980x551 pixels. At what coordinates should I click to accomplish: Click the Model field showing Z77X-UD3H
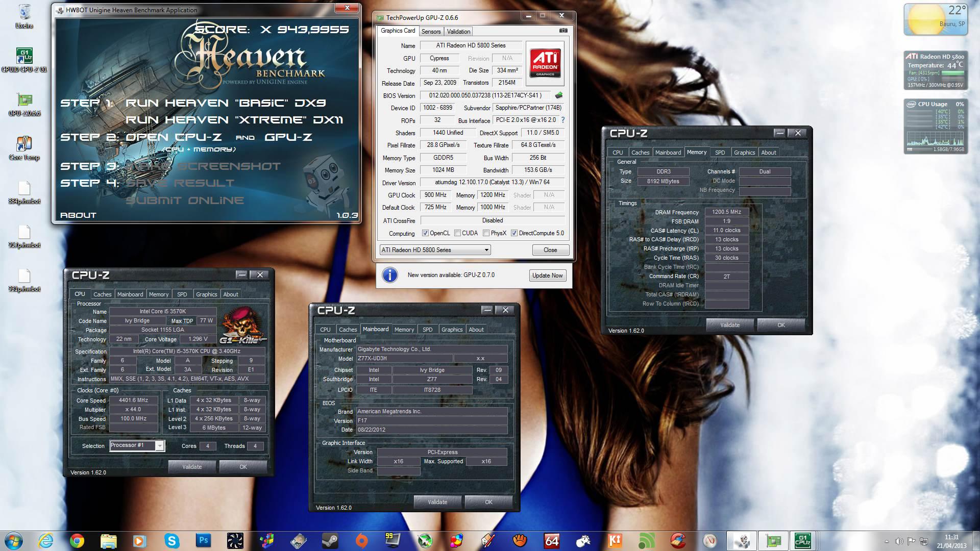tap(404, 358)
